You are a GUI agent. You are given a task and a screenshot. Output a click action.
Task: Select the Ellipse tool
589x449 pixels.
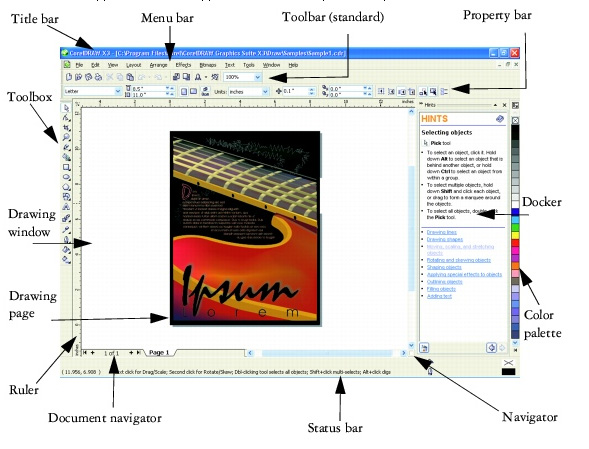point(66,177)
